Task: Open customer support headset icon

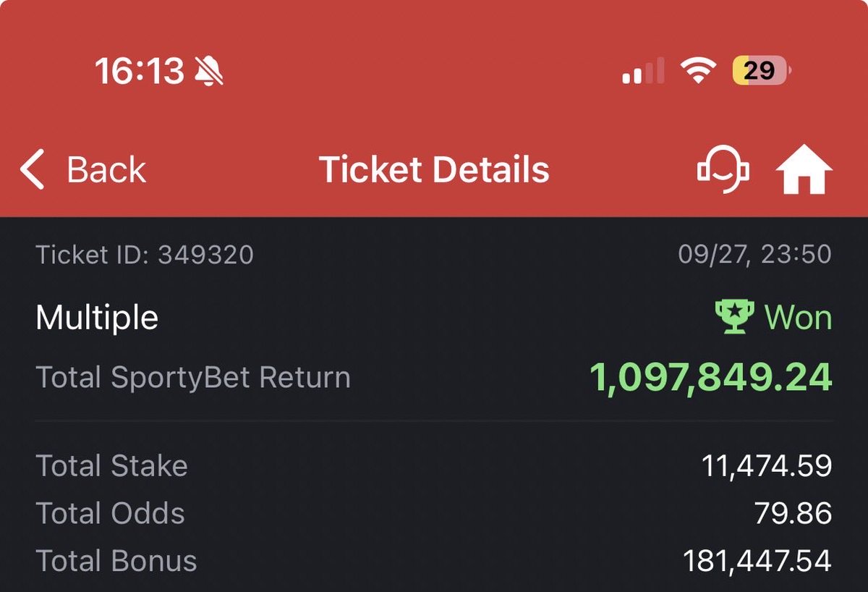Action: pyautogui.click(x=723, y=169)
